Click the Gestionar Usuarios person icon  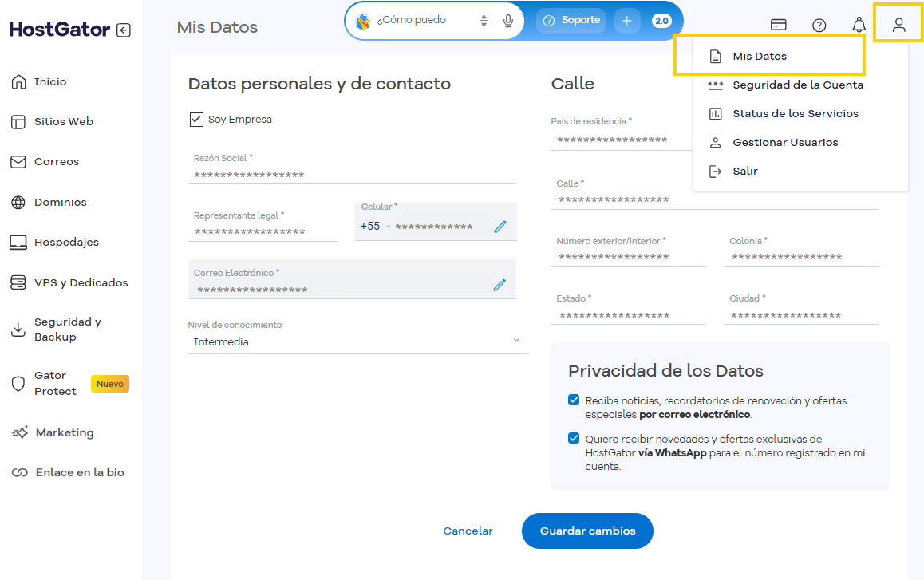pos(716,143)
